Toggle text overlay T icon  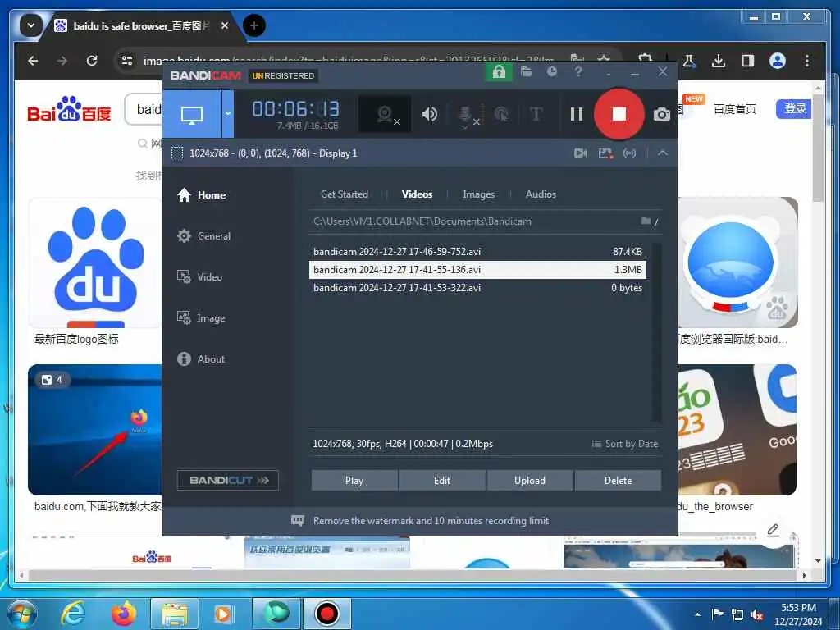click(x=536, y=114)
